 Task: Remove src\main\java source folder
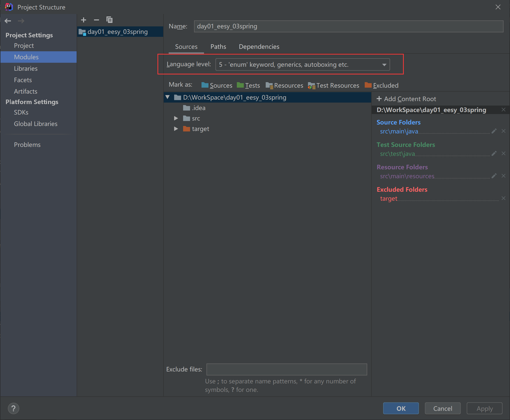pyautogui.click(x=504, y=131)
